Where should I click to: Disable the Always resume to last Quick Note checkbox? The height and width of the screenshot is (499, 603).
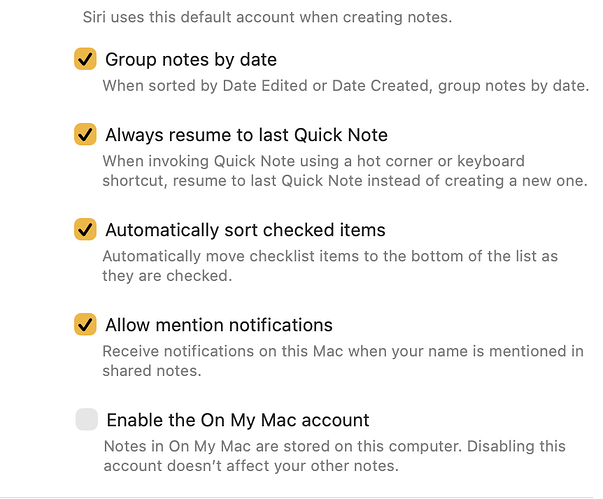(x=85, y=135)
